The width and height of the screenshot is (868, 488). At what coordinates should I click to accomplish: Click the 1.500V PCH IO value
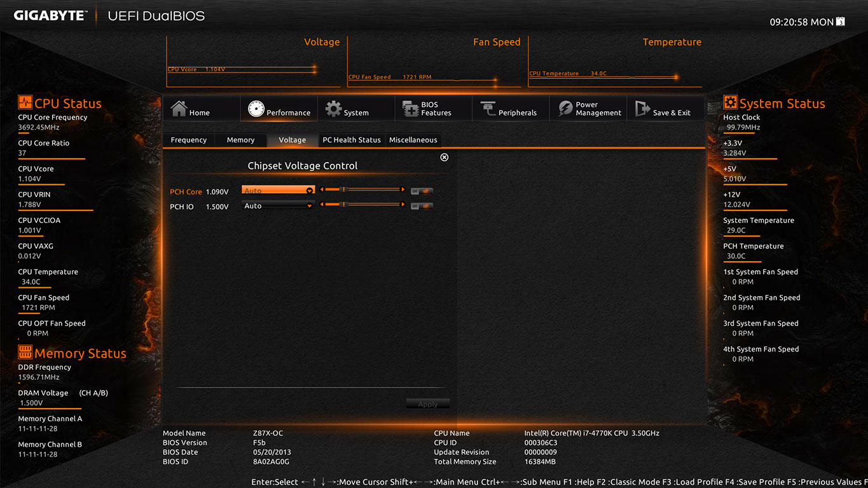217,207
